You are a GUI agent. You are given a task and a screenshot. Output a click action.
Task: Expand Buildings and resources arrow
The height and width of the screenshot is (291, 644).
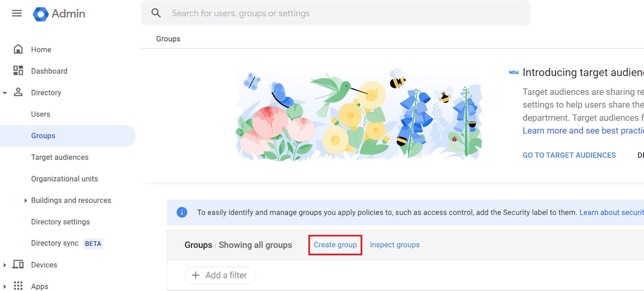click(25, 200)
